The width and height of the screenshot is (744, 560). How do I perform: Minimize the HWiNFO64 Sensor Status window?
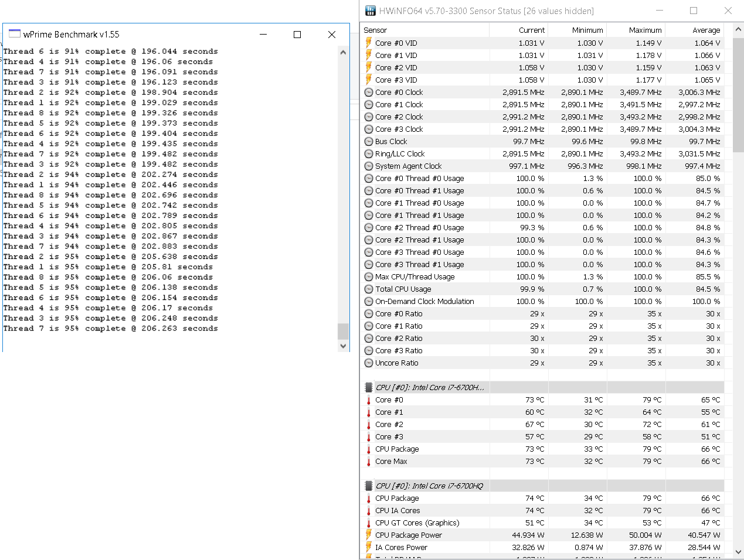click(x=660, y=11)
